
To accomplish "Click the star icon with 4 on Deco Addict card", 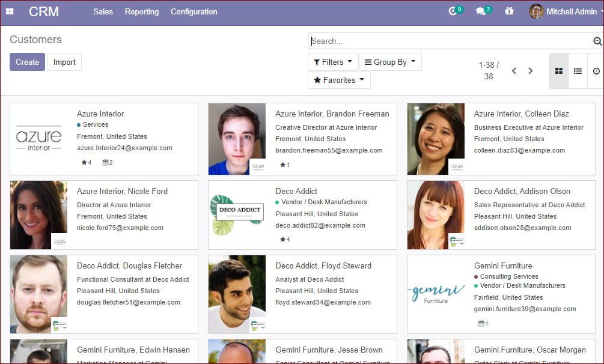I will [285, 239].
